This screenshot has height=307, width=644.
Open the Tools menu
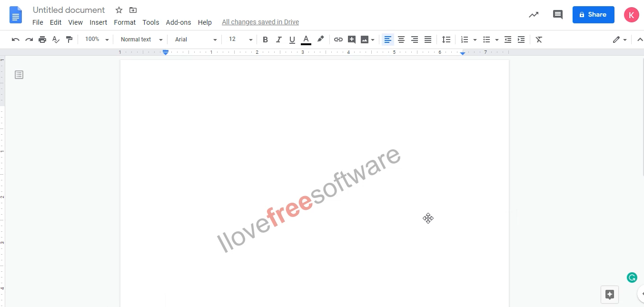pos(151,22)
